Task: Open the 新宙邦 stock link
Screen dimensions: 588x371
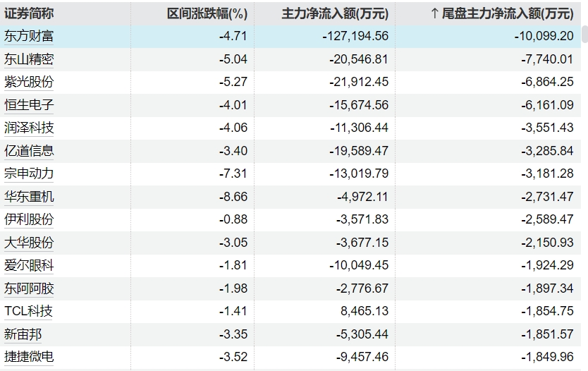Action: coord(23,334)
